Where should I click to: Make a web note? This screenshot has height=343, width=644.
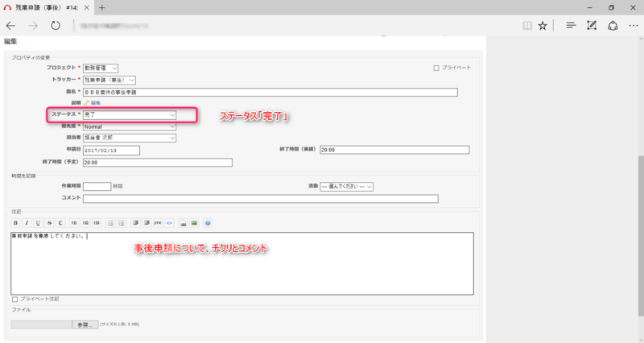(x=592, y=26)
